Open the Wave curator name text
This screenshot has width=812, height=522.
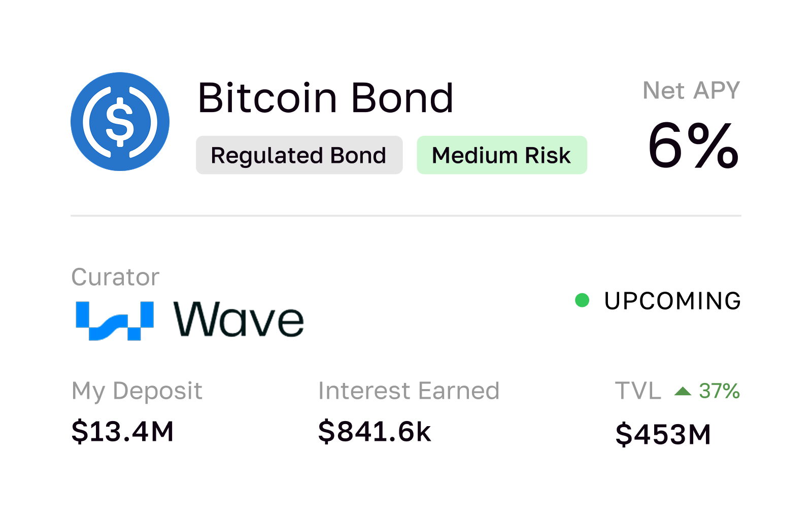[239, 320]
